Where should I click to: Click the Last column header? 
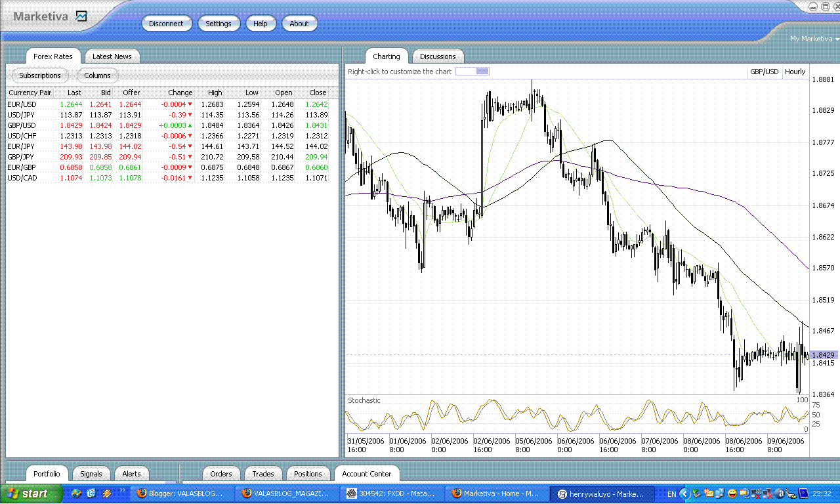pos(69,93)
